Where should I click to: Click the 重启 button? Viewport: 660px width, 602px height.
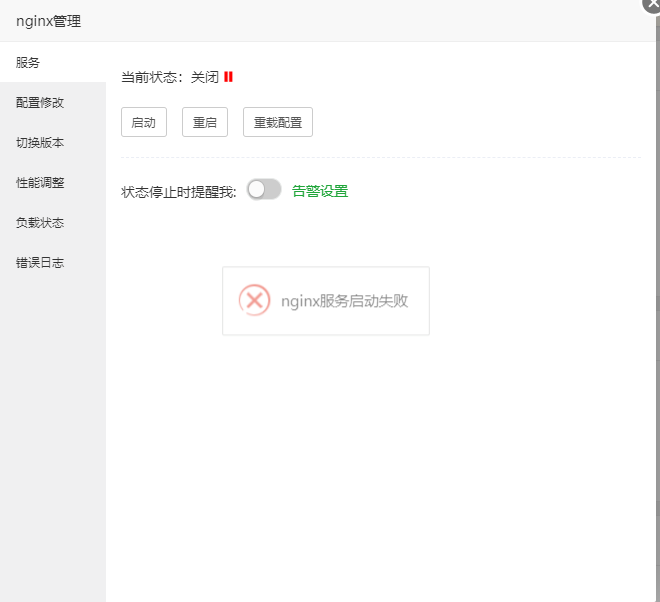pos(205,122)
